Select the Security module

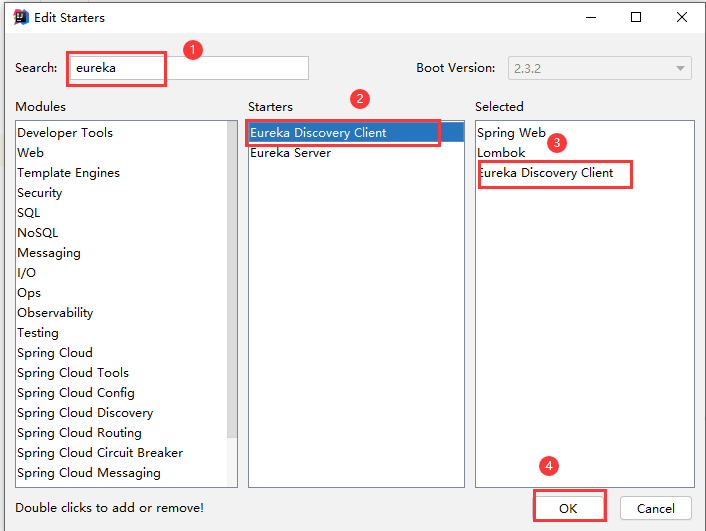coord(122,193)
